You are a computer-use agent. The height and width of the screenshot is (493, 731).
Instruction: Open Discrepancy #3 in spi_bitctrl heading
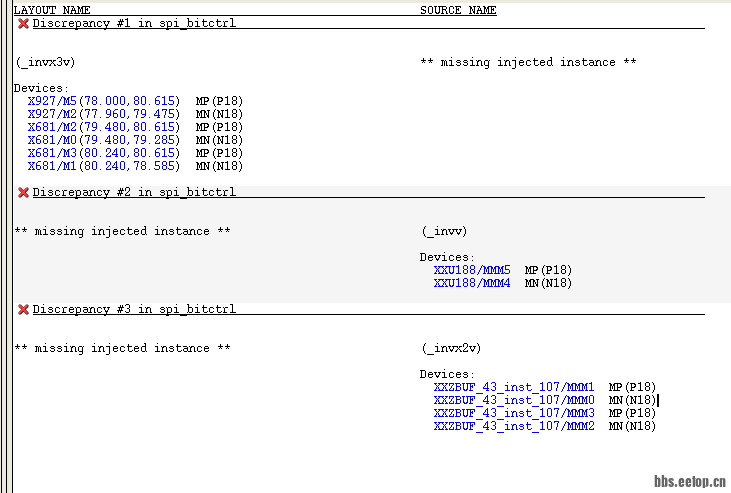[134, 309]
